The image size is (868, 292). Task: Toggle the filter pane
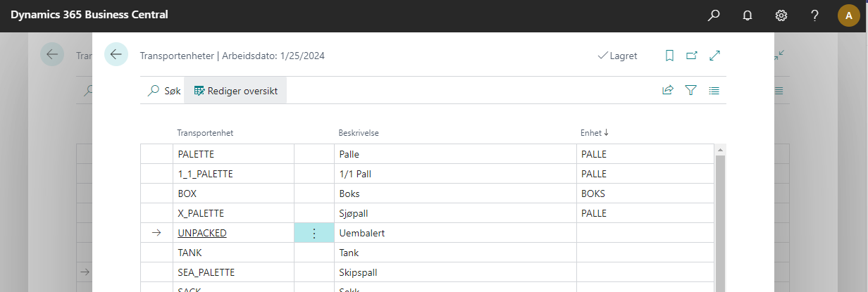pyautogui.click(x=690, y=91)
